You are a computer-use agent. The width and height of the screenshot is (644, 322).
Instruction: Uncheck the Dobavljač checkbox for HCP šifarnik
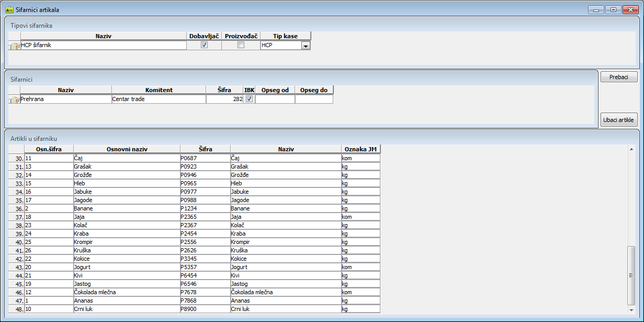pyautogui.click(x=204, y=45)
